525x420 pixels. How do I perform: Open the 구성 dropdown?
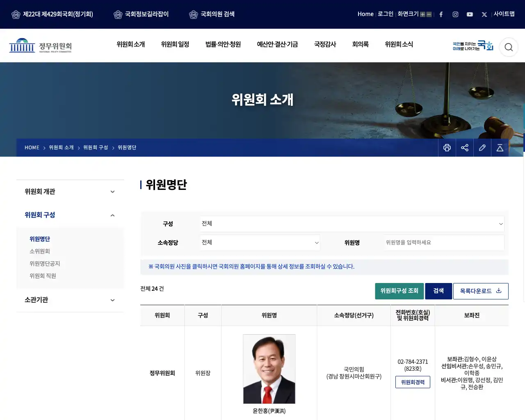point(352,224)
